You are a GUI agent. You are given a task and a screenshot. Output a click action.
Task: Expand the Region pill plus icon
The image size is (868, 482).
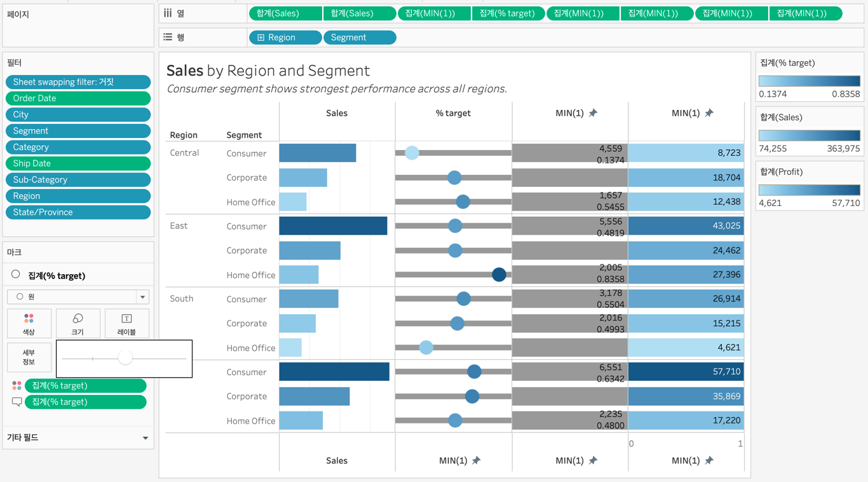pyautogui.click(x=261, y=38)
